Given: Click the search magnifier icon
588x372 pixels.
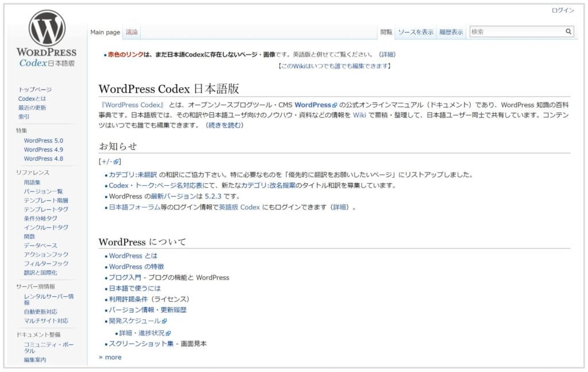Looking at the screenshot, I should pyautogui.click(x=568, y=32).
